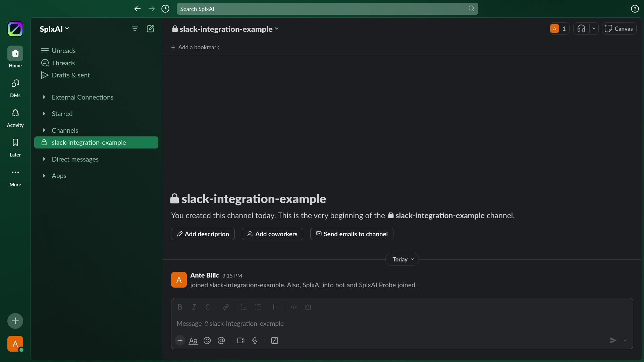Open slash shortcuts icon in composer
This screenshot has height=362, width=644.
275,341
